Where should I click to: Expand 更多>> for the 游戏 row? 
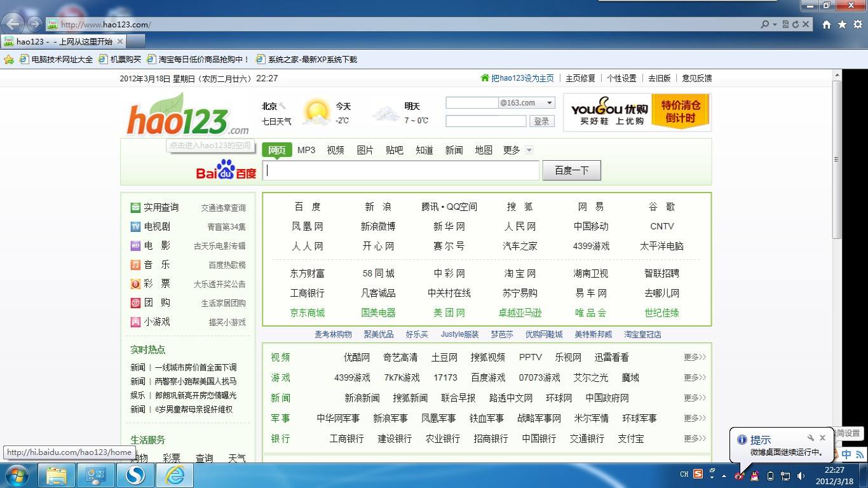(695, 377)
